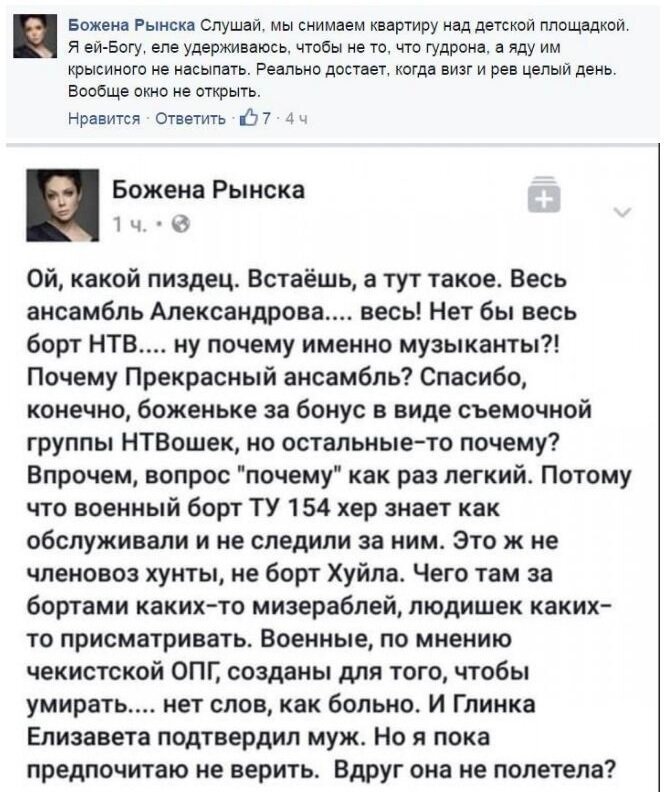Viewport: 664px width, 792px height.
Task: Click the large post author avatar photo
Action: coord(63,205)
